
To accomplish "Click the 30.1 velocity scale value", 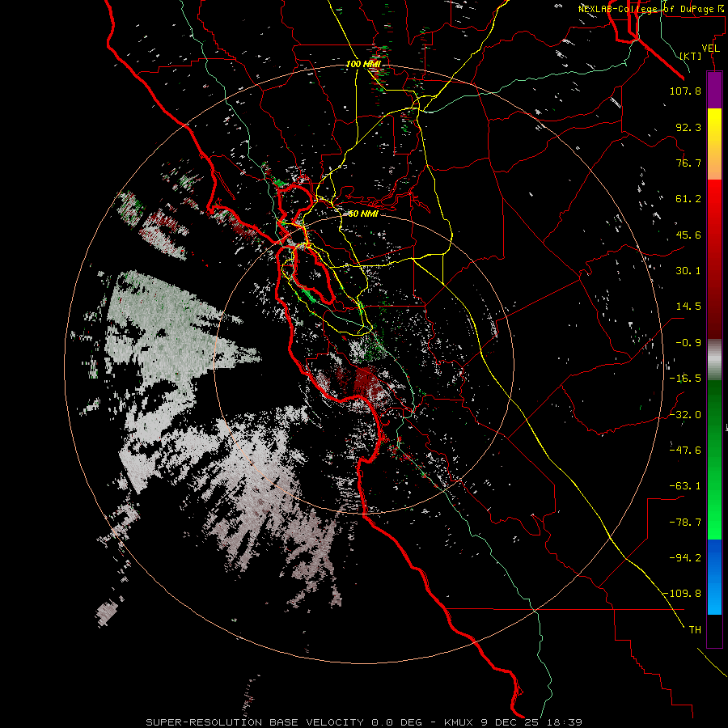I will click(688, 271).
